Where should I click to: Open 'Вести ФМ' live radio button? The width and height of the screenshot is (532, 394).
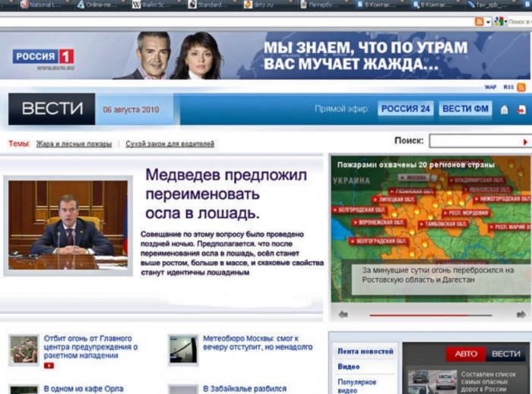pos(465,109)
